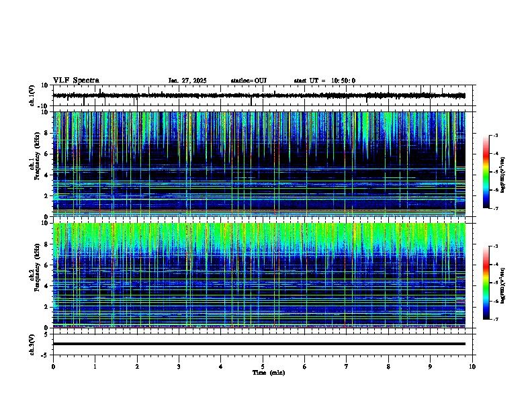Click the time axis tick label "7"
The image size is (532, 411).
(x=347, y=367)
